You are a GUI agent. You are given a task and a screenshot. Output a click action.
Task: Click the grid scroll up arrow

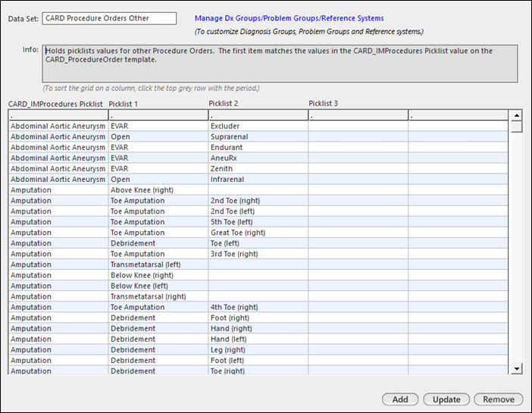[516, 115]
